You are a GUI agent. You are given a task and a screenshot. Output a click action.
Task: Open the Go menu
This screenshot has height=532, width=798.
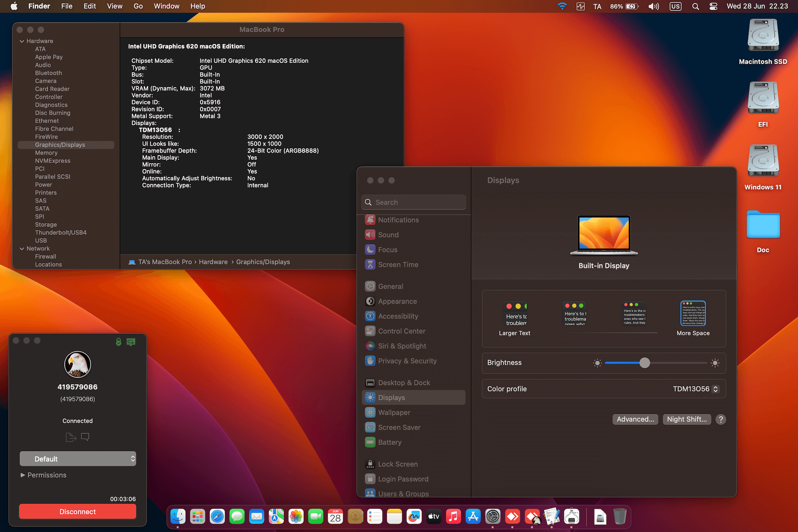[138, 6]
